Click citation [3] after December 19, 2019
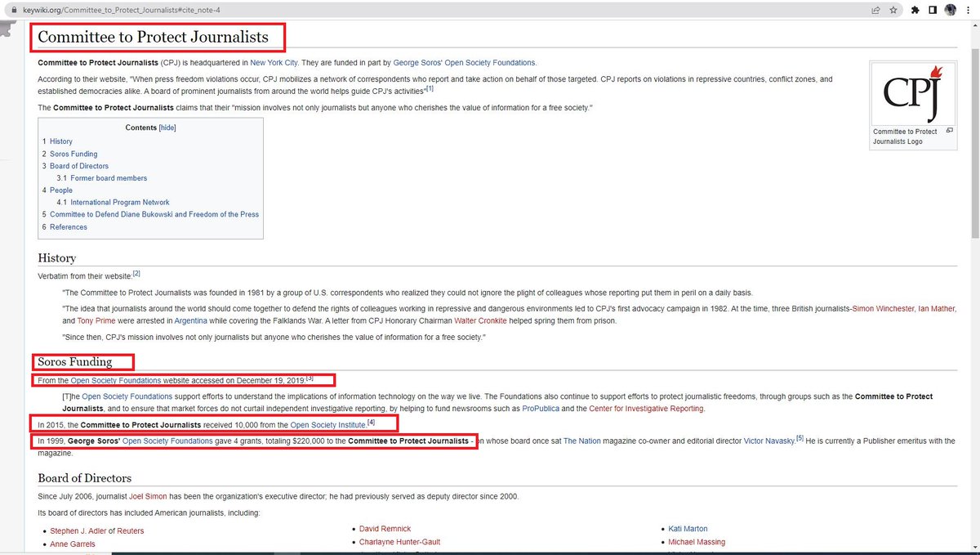This screenshot has width=980, height=555. pyautogui.click(x=310, y=379)
